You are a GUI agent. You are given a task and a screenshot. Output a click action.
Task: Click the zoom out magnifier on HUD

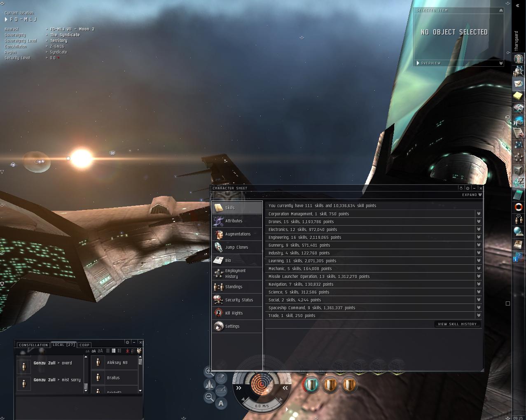(209, 397)
